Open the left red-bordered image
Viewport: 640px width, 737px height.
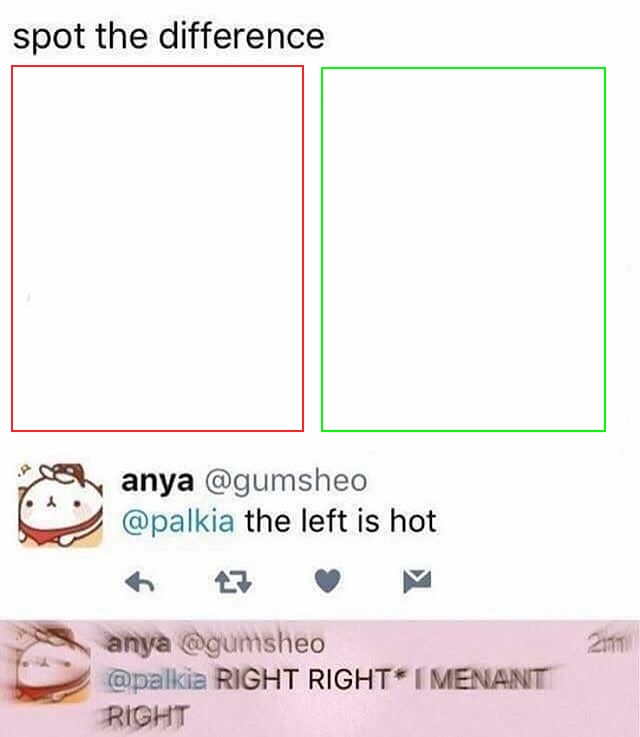(x=157, y=248)
